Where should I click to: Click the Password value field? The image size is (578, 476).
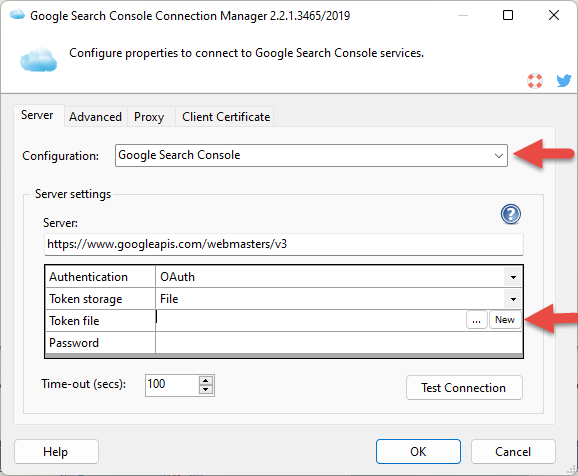coord(339,343)
